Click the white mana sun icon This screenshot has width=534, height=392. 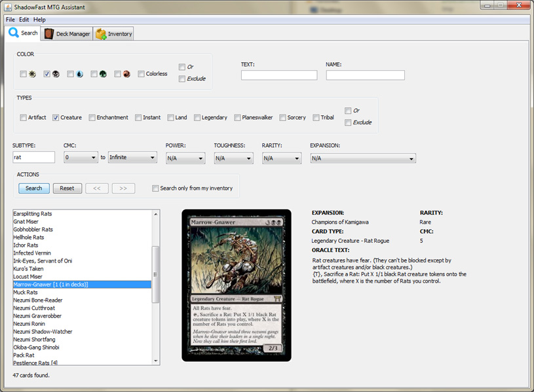[x=32, y=74]
